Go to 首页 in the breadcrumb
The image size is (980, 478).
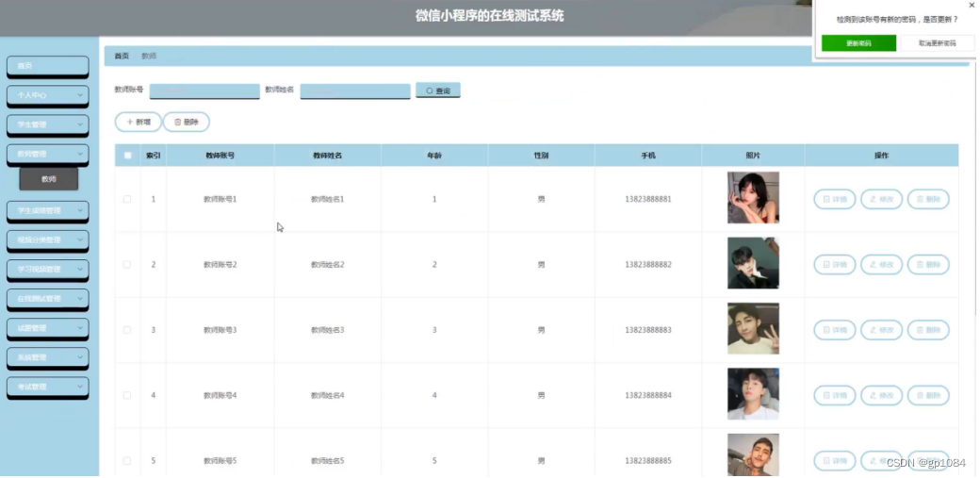pos(122,57)
